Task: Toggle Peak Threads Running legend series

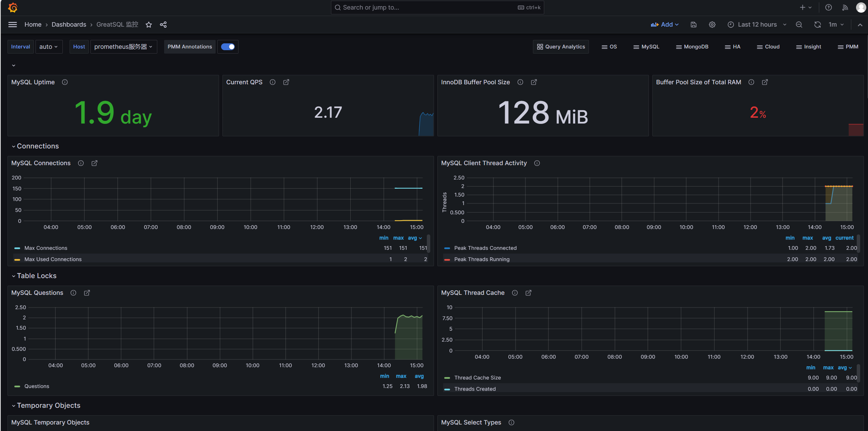Action: click(481, 259)
